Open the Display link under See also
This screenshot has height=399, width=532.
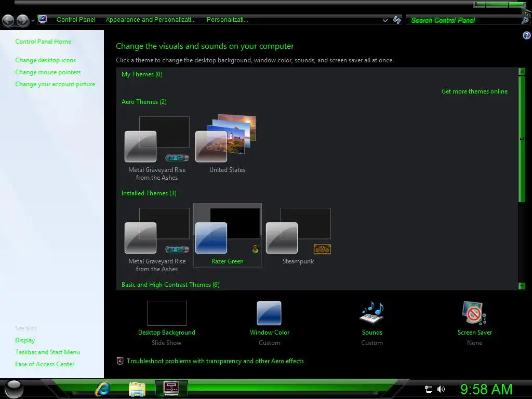click(25, 340)
